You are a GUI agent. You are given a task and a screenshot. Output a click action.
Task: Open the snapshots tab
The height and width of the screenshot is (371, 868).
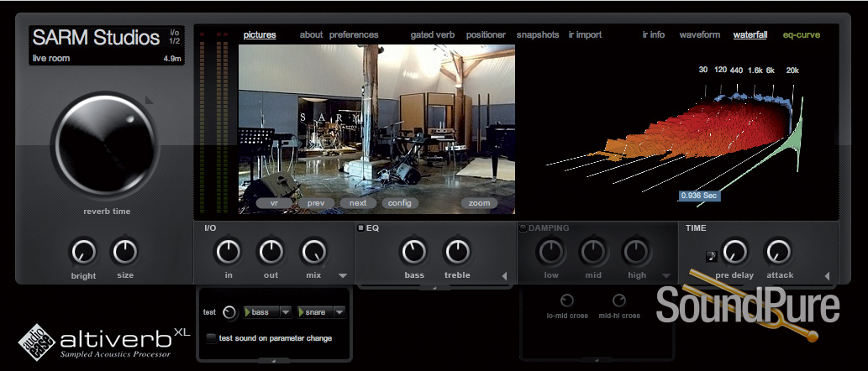coord(538,34)
